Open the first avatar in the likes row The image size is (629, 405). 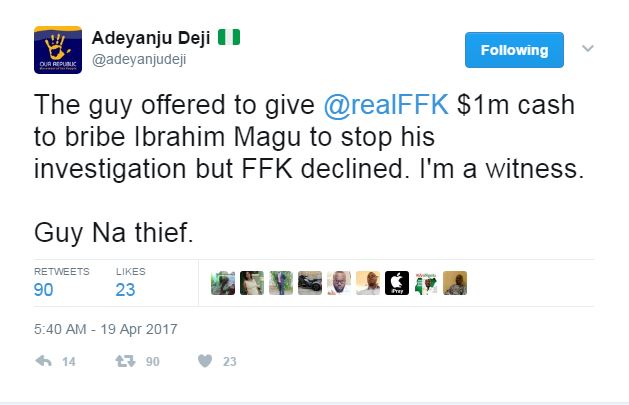point(224,283)
